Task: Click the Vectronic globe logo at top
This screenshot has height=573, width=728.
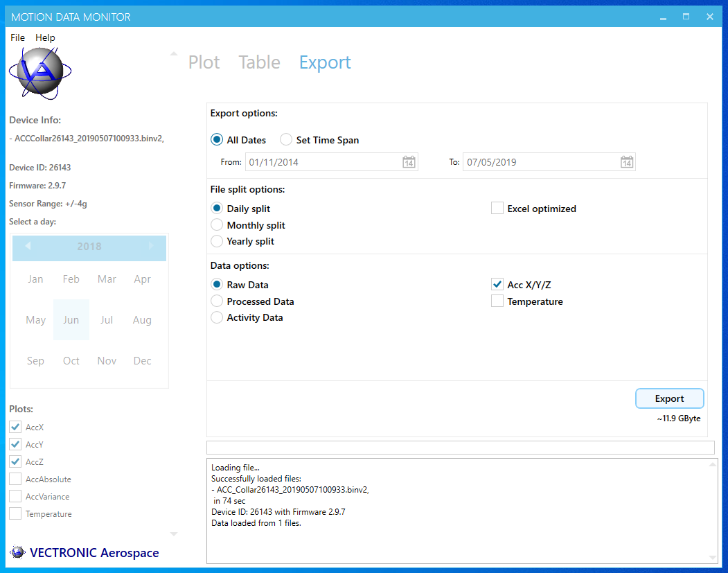Action: click(40, 73)
